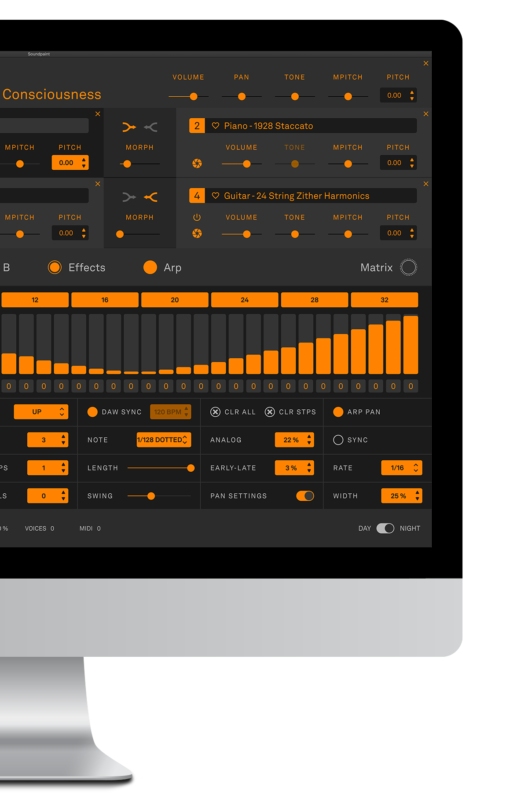Switch off the PAN SETTINGS toggle
Viewport: 528px width, 812px height.
pyautogui.click(x=305, y=496)
